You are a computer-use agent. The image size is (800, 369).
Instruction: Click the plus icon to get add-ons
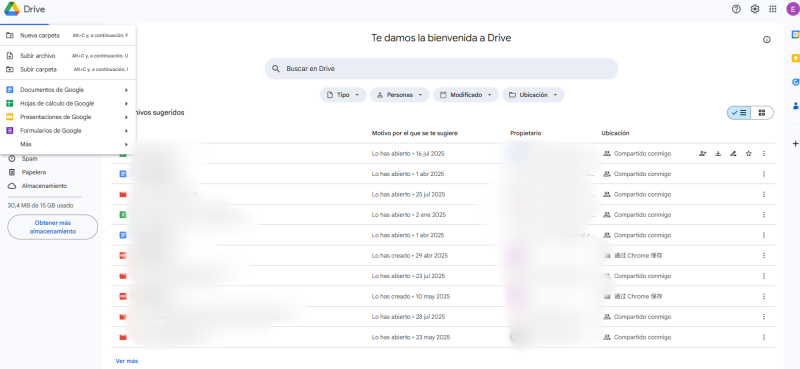[795, 143]
